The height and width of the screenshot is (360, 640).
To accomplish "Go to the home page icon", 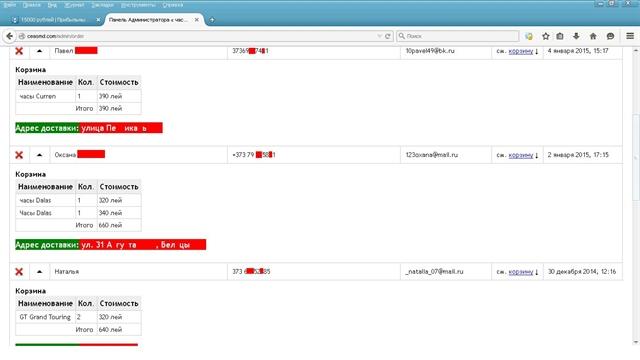I will (593, 36).
